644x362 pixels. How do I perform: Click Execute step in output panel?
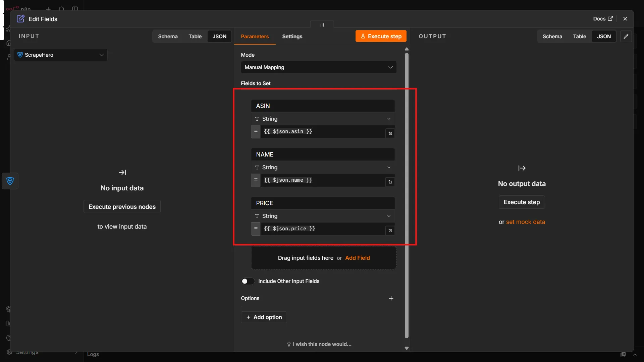click(522, 202)
